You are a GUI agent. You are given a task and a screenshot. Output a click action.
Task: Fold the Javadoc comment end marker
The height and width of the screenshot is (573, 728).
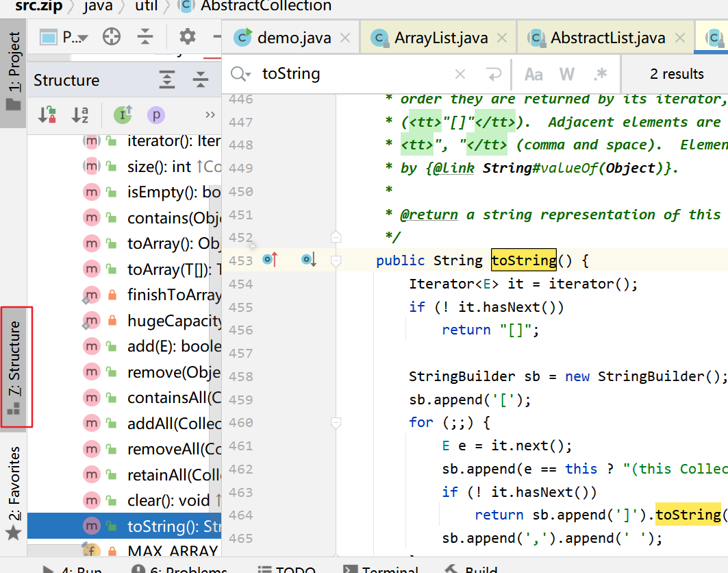pyautogui.click(x=336, y=237)
